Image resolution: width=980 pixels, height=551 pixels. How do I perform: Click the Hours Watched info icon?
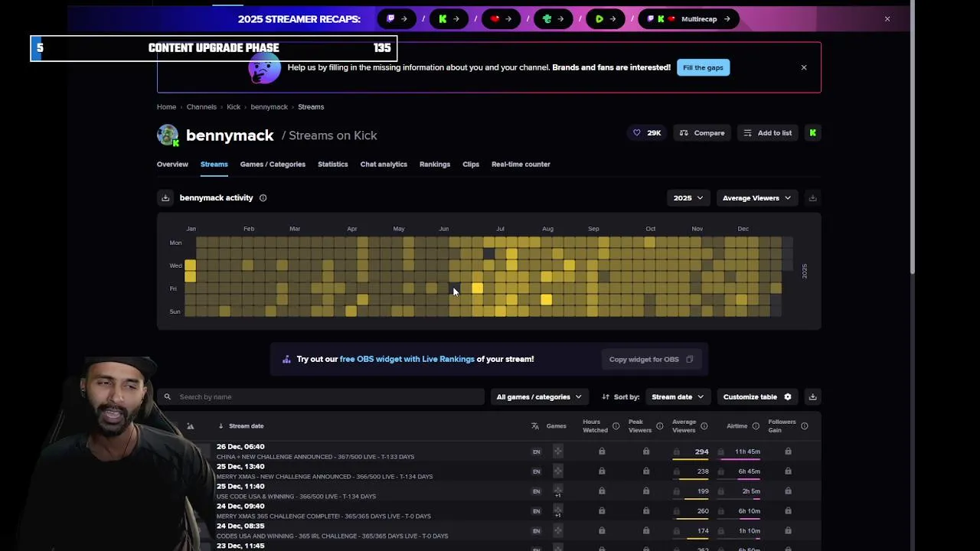616,426
